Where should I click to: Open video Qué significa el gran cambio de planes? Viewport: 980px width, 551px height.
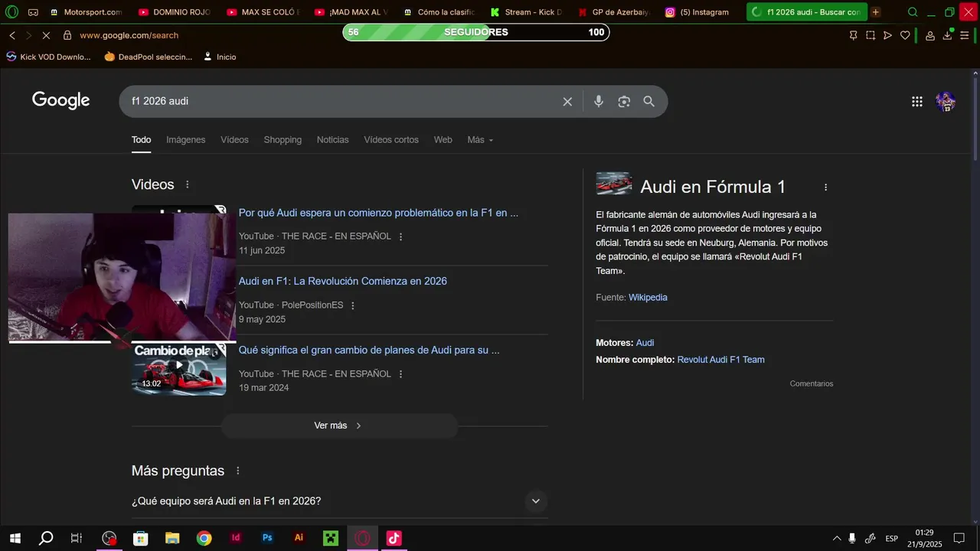pos(369,350)
